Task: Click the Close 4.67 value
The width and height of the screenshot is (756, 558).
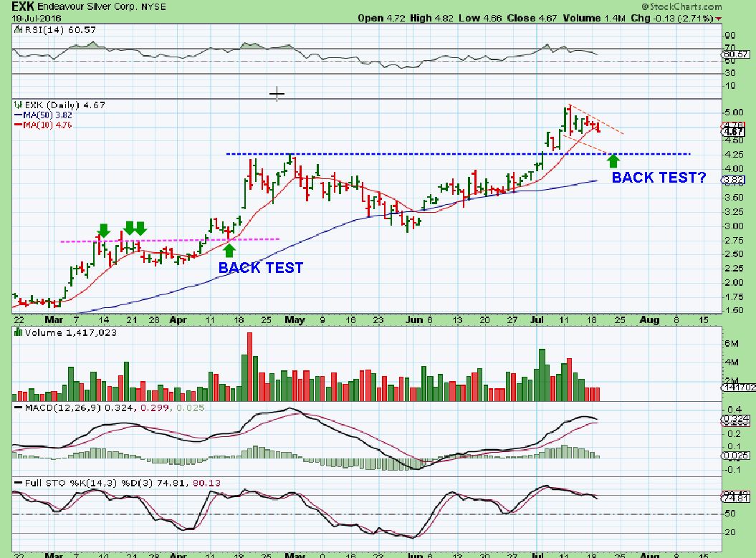Action: pos(532,19)
